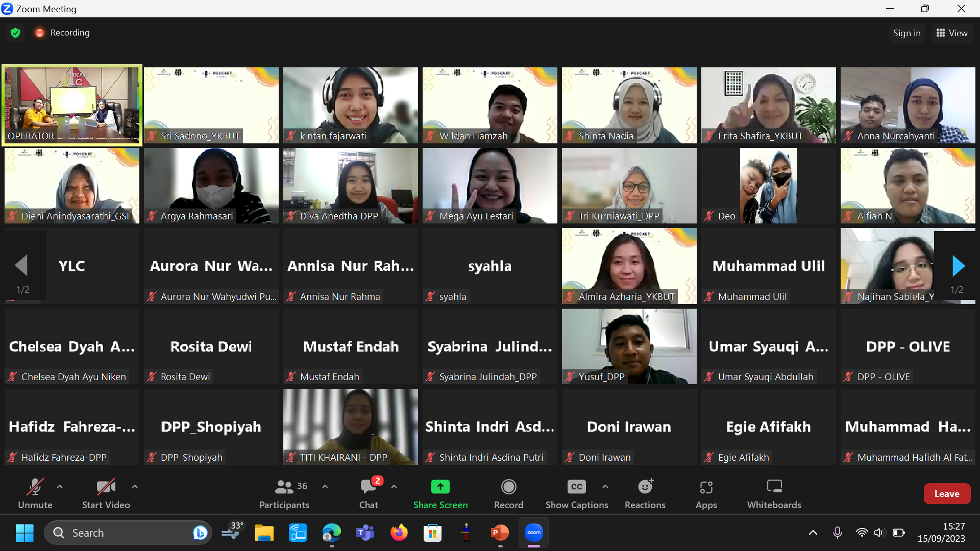Click the green Share Screen icon
This screenshot has height=551, width=980.
pos(440,487)
